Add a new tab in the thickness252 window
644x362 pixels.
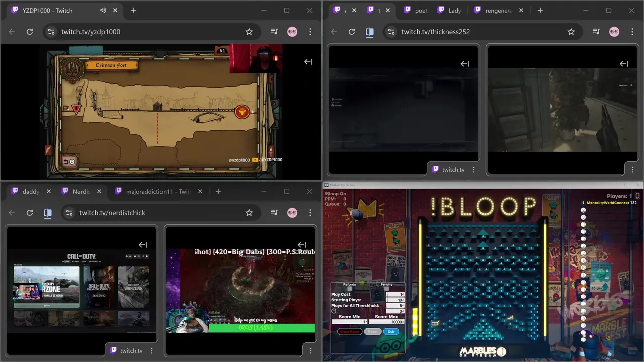point(540,10)
